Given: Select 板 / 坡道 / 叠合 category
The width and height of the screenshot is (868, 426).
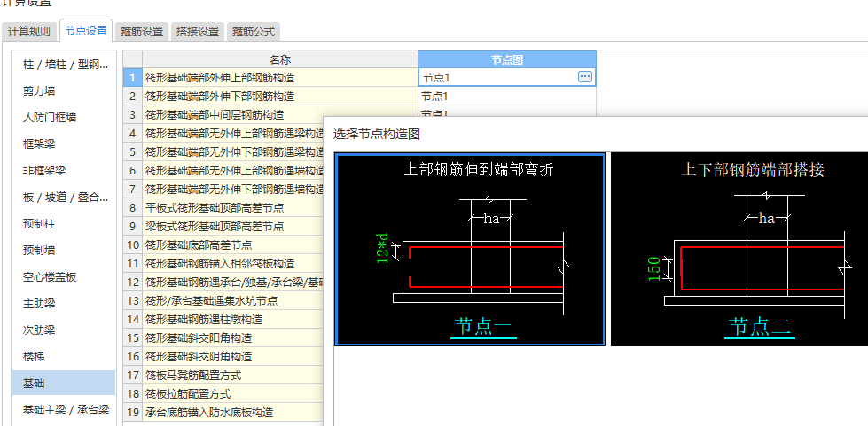Looking at the screenshot, I should (x=65, y=197).
